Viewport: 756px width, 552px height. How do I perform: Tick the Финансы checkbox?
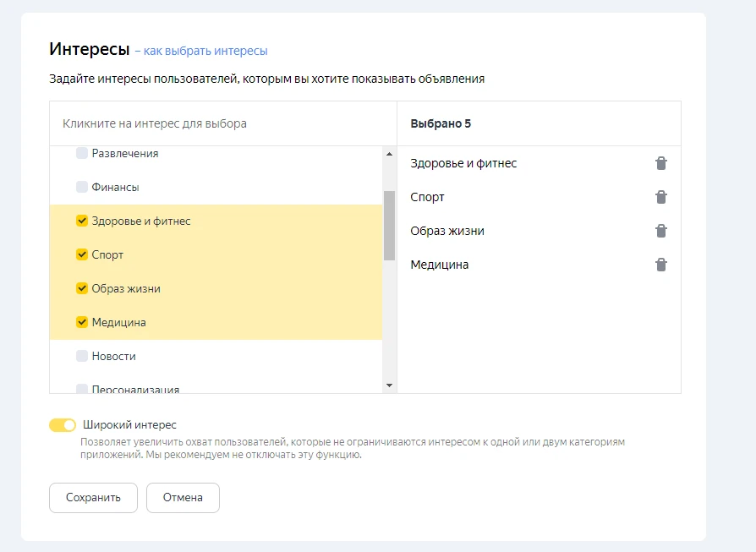82,187
